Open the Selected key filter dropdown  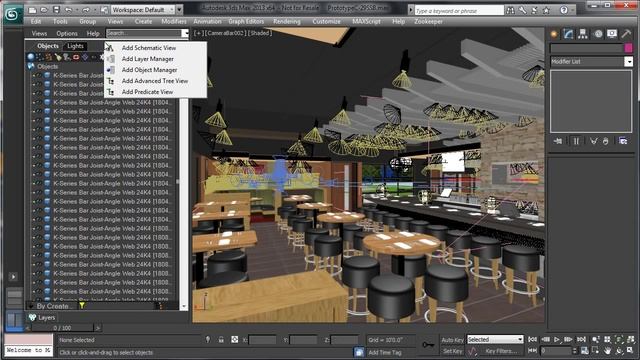pos(495,340)
